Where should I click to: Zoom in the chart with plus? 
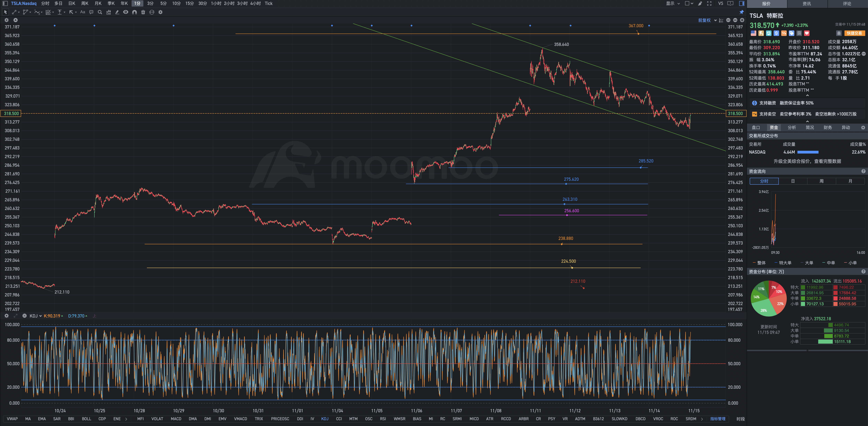tap(742, 20)
